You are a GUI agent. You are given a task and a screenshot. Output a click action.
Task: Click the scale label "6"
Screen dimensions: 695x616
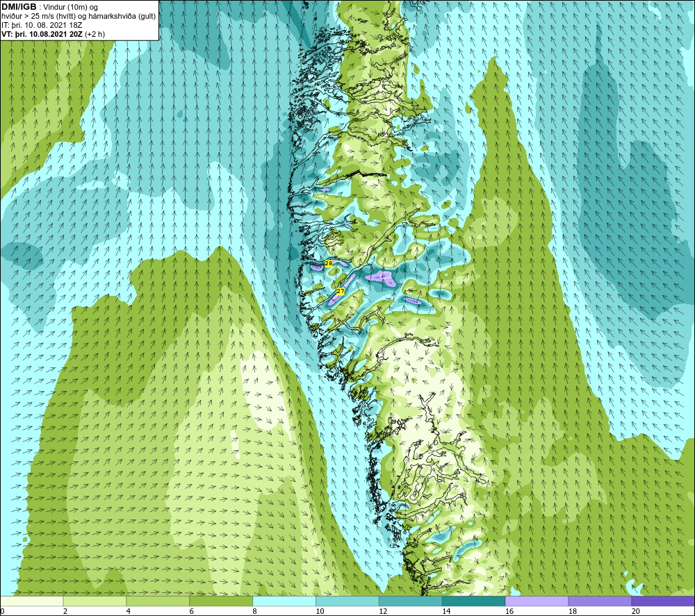(x=192, y=611)
